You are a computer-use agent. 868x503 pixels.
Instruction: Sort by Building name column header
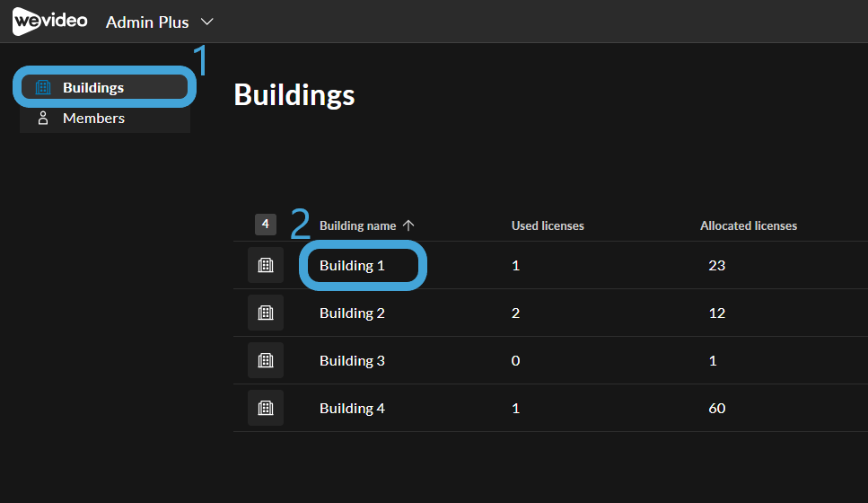[x=357, y=225]
